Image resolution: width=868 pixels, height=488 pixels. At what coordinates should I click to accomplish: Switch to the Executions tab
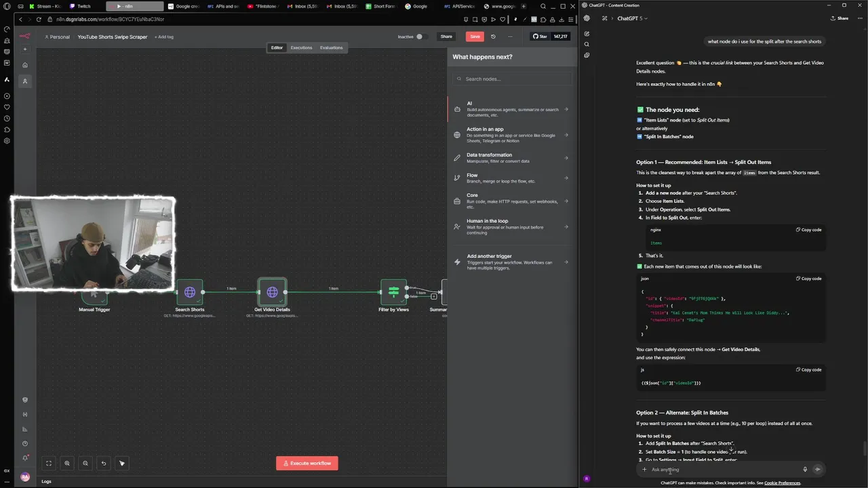point(301,47)
